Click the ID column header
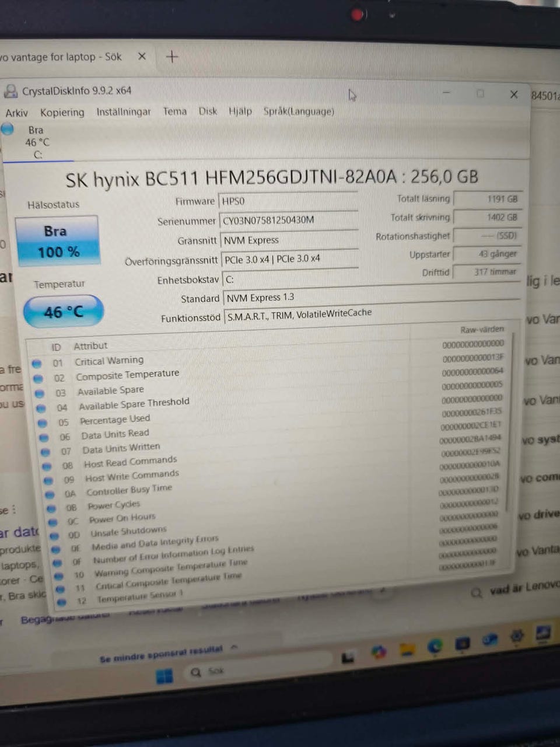The height and width of the screenshot is (747, 560). (x=56, y=347)
